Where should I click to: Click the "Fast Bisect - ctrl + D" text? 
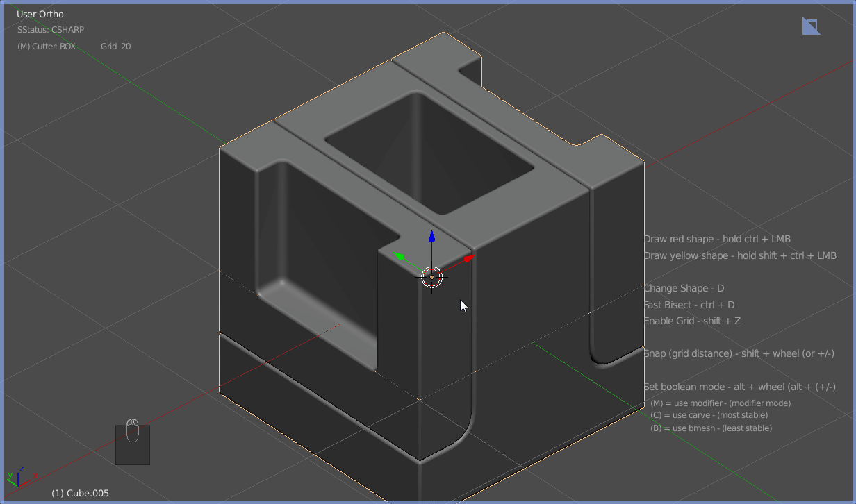(x=689, y=305)
